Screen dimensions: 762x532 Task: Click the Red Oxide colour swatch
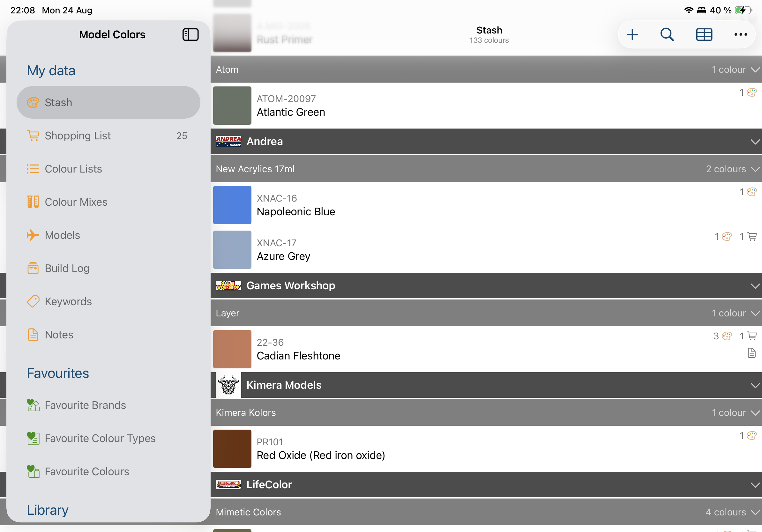(232, 449)
